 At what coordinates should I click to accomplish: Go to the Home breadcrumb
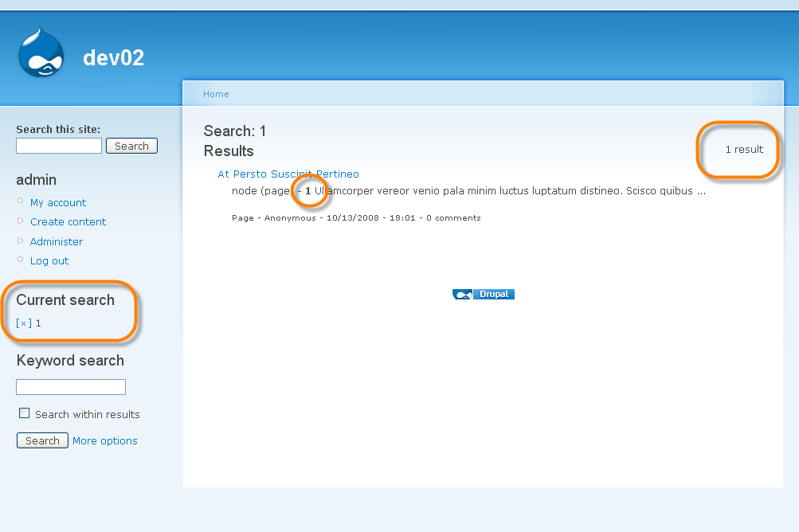216,94
